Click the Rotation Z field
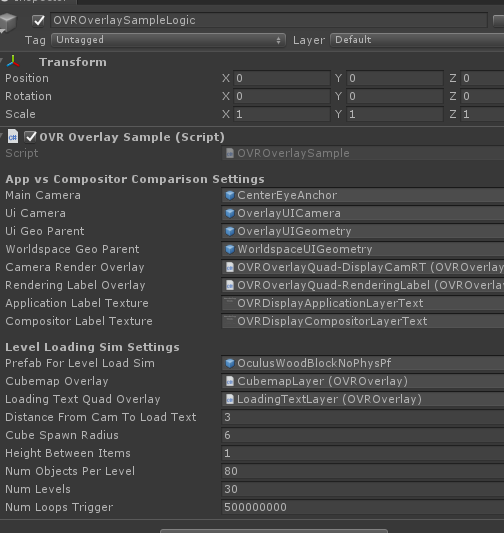The image size is (504, 533). 482,96
